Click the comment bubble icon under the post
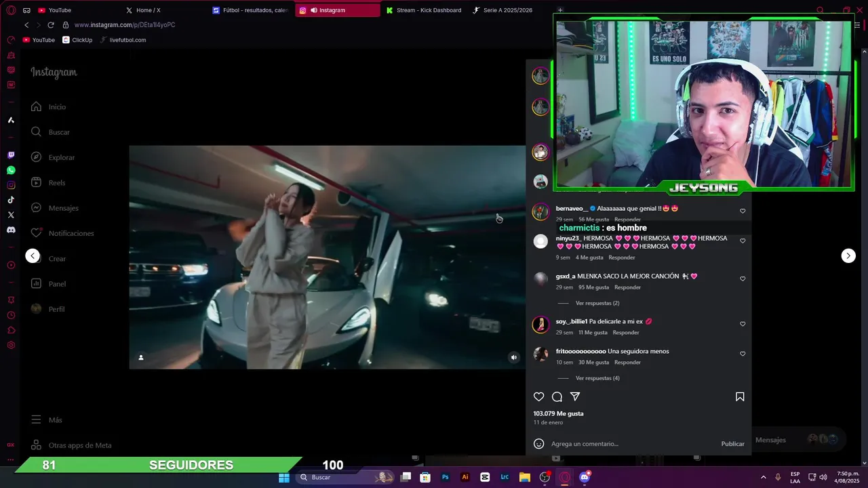Image resolution: width=868 pixels, height=488 pixels. click(x=557, y=396)
